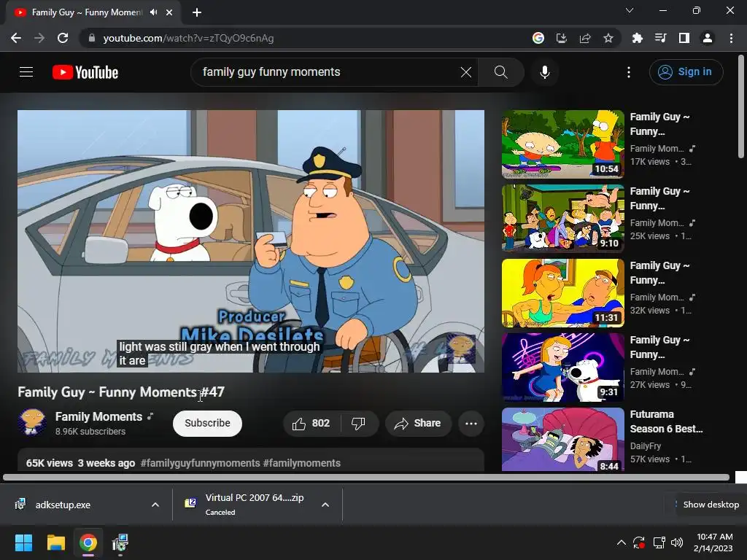Open Family Moments channel avatar
The image size is (747, 560).
click(x=31, y=422)
